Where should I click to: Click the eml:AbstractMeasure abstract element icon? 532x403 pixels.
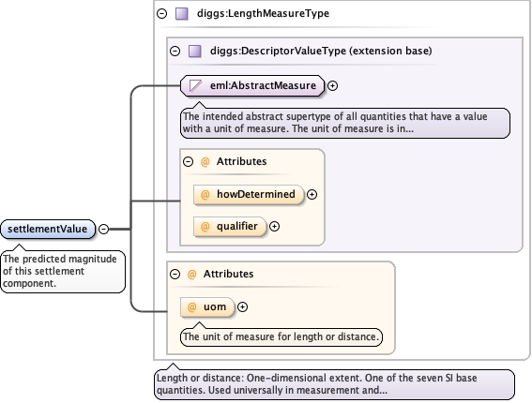(x=195, y=85)
